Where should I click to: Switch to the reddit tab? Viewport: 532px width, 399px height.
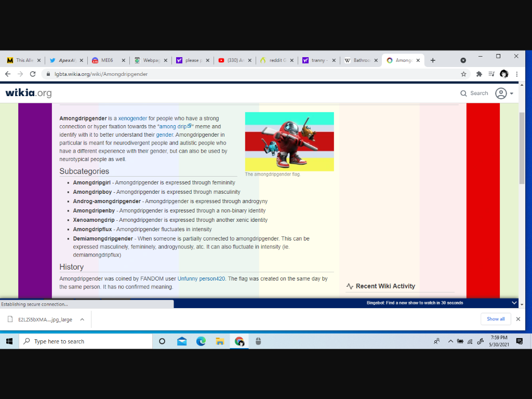click(276, 60)
